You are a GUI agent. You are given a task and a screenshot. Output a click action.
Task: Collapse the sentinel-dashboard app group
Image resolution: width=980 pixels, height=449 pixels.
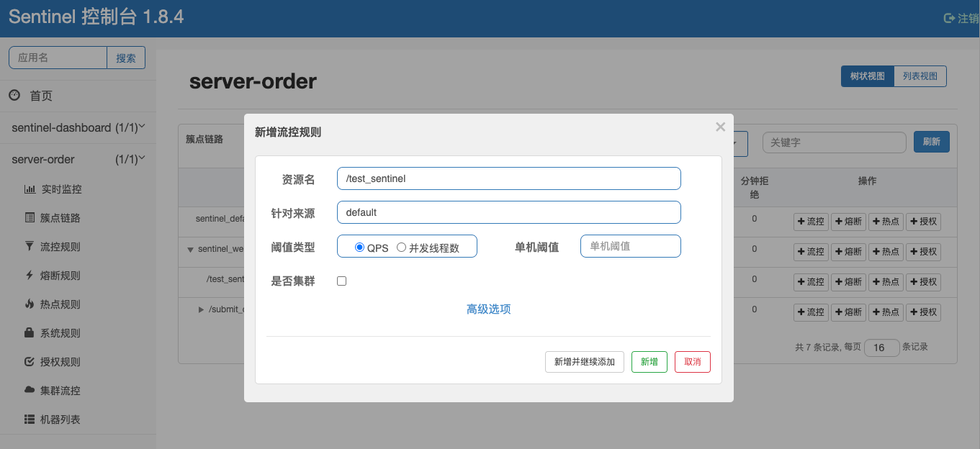coord(142,127)
